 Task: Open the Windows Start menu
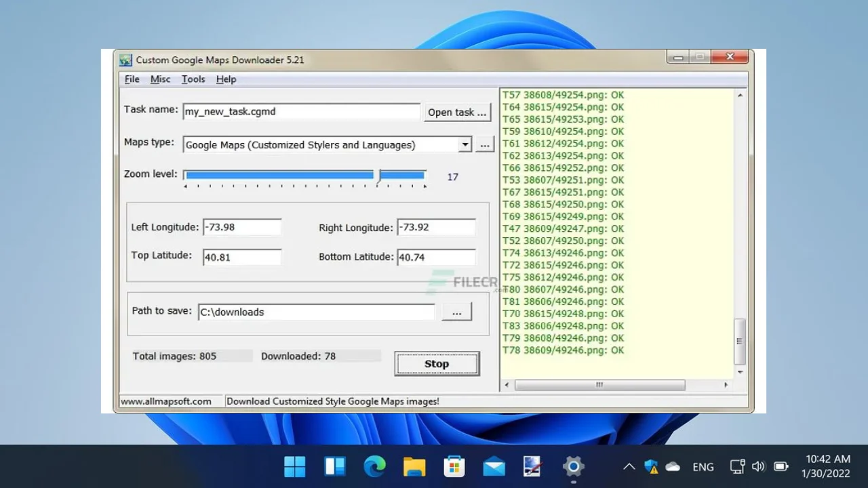(295, 466)
